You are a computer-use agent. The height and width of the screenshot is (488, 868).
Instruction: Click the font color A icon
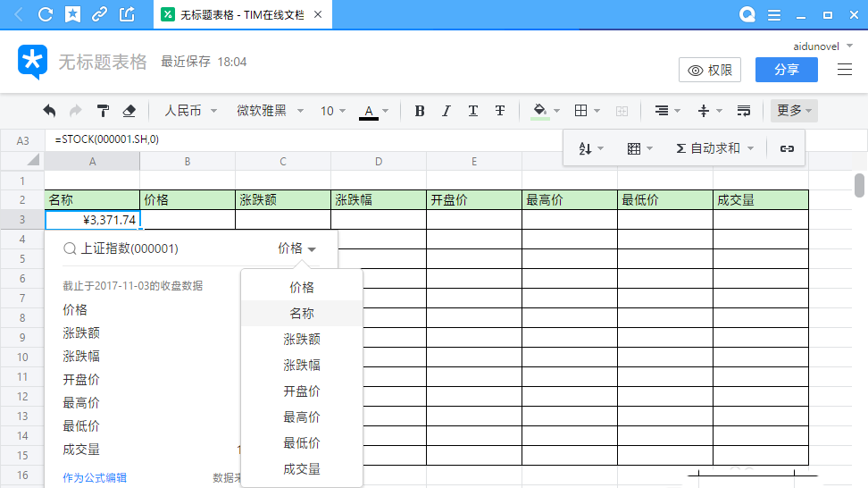pyautogui.click(x=369, y=112)
